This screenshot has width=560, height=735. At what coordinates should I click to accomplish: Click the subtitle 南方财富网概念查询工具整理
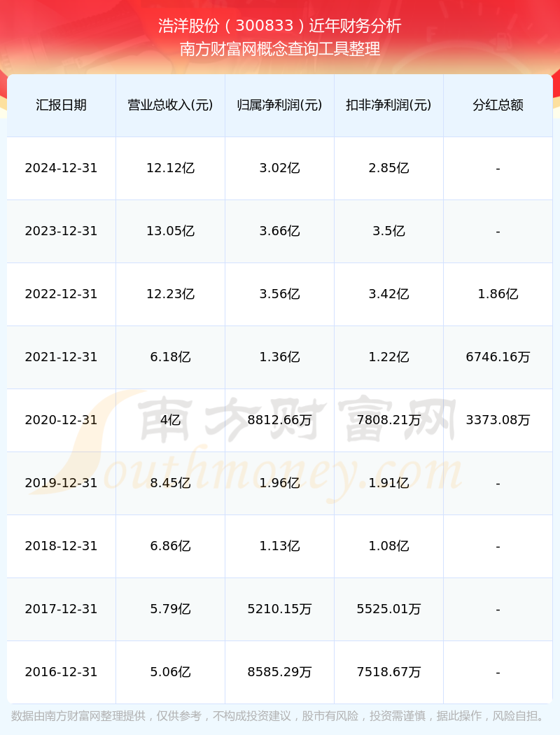click(x=280, y=49)
